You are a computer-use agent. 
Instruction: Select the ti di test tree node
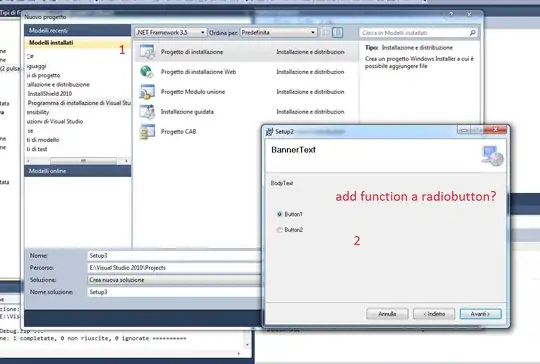coord(37,149)
